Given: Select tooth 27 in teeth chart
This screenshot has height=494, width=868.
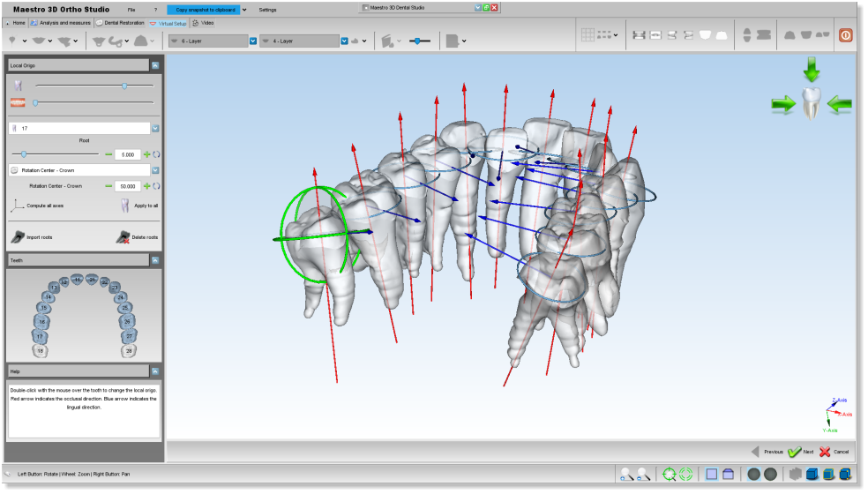Looking at the screenshot, I should click(129, 335).
